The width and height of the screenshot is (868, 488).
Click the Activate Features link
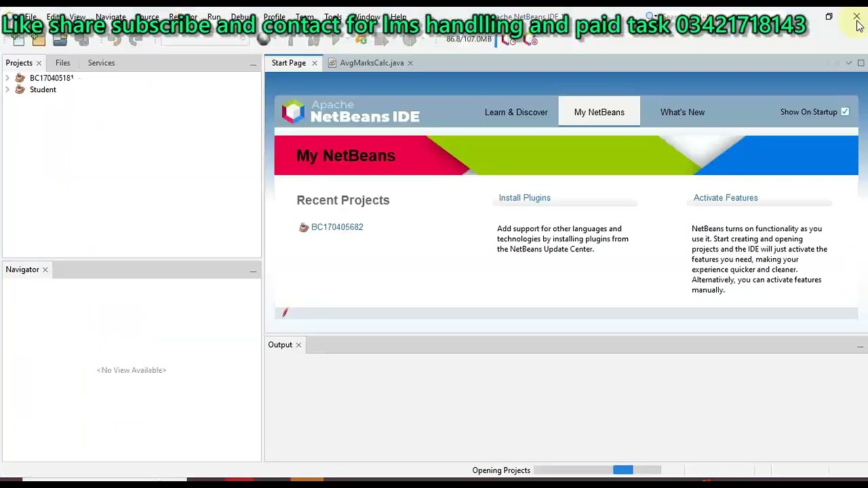(x=726, y=198)
